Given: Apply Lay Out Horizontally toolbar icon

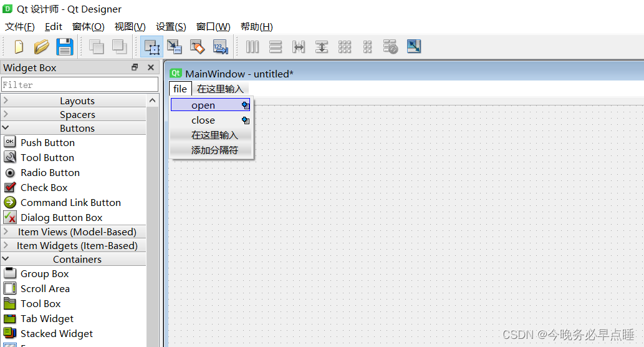Looking at the screenshot, I should pyautogui.click(x=252, y=47).
